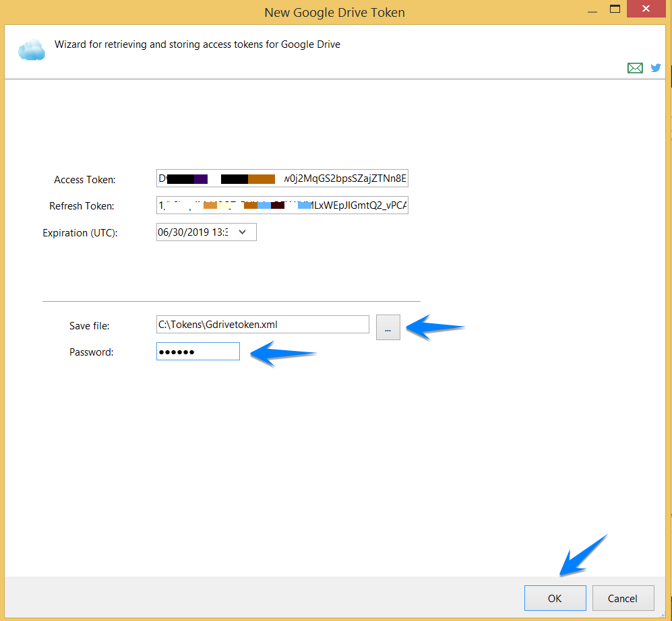
Task: Click the "Access Token:" label
Action: tap(84, 179)
